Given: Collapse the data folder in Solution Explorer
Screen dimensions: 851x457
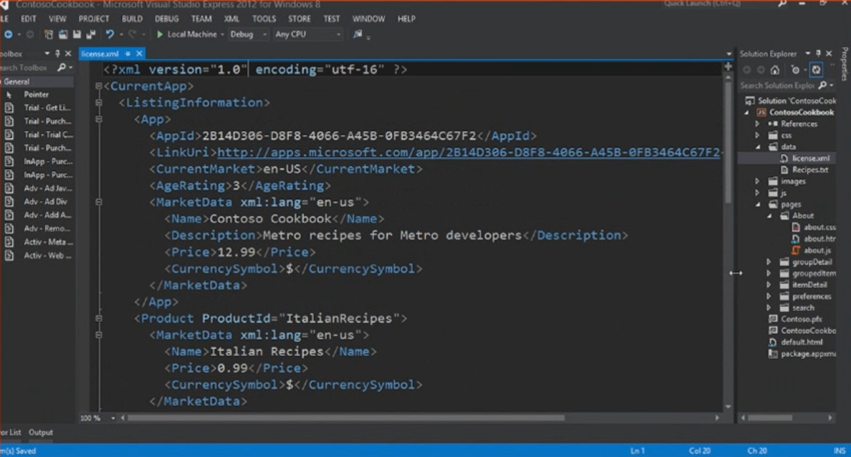Looking at the screenshot, I should [x=758, y=147].
